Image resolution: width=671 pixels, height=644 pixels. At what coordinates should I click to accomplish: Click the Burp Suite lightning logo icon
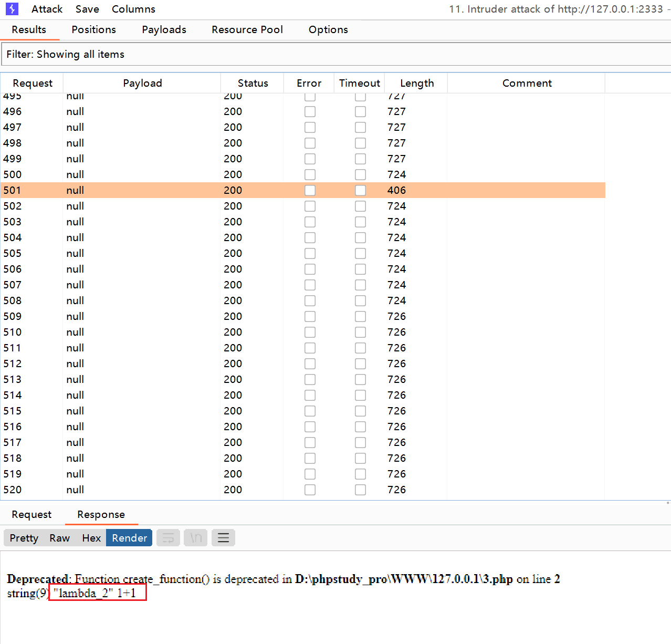tap(12, 9)
